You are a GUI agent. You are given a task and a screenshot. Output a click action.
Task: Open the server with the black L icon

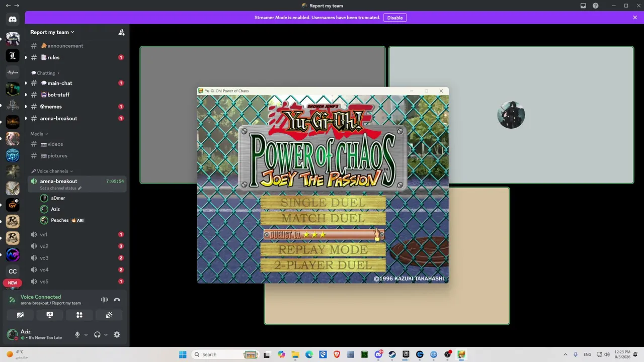(x=13, y=55)
